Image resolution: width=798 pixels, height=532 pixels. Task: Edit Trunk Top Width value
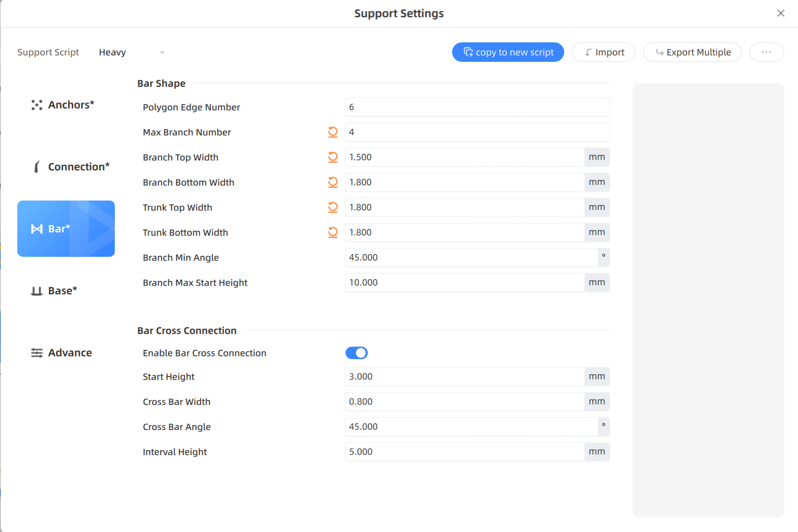pos(465,207)
